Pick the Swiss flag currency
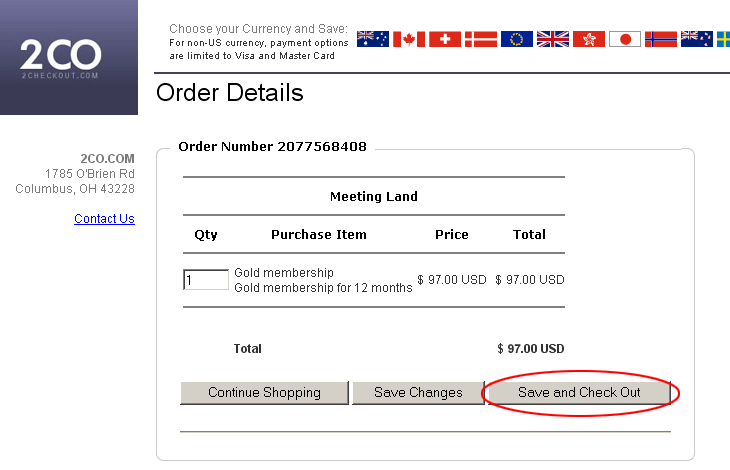The image size is (730, 470). coord(445,39)
